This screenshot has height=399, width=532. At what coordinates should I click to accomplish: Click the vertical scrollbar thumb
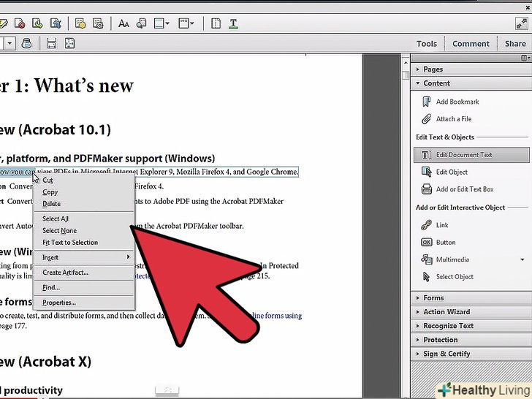pyautogui.click(x=406, y=75)
